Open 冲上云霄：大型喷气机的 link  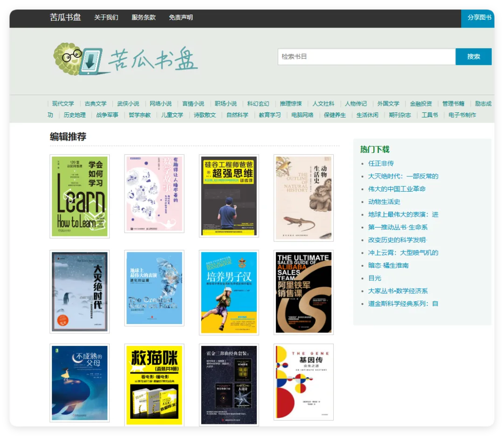[403, 253]
